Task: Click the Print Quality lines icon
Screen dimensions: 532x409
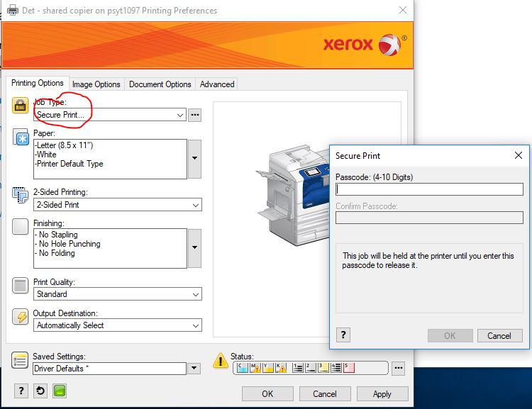Action: tap(20, 285)
